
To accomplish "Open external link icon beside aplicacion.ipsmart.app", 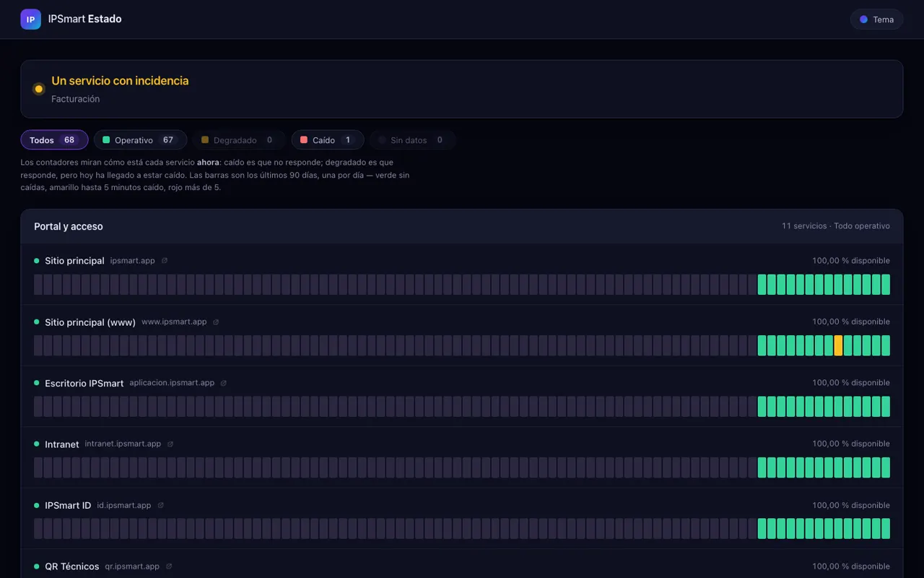I will pos(224,383).
